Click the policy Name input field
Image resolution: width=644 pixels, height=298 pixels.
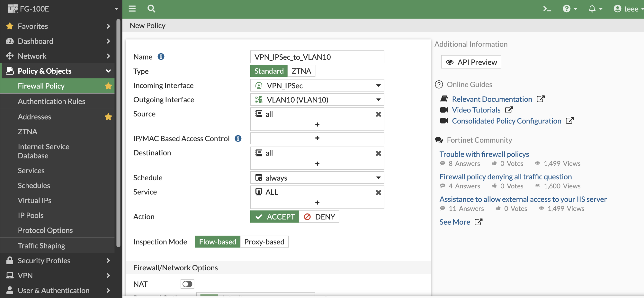pos(317,57)
